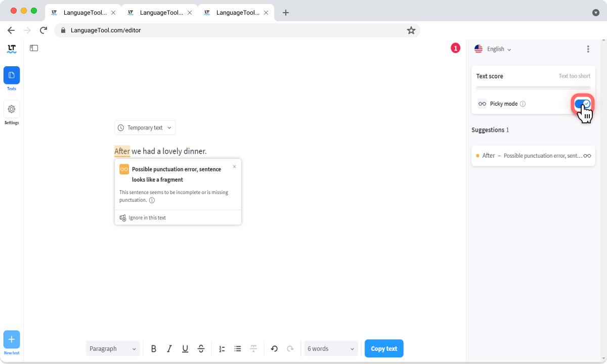The height and width of the screenshot is (364, 607).
Task: Reload the browser page
Action: click(x=44, y=30)
